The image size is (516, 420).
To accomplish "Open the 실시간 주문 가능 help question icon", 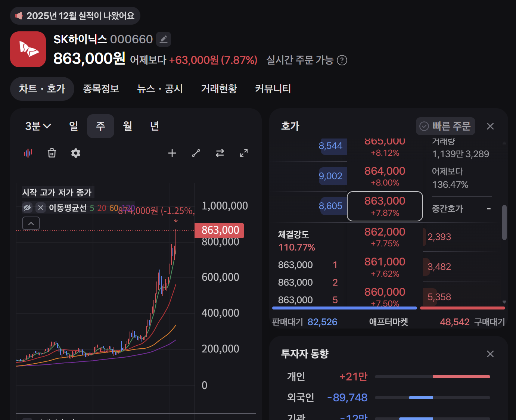I will point(342,60).
